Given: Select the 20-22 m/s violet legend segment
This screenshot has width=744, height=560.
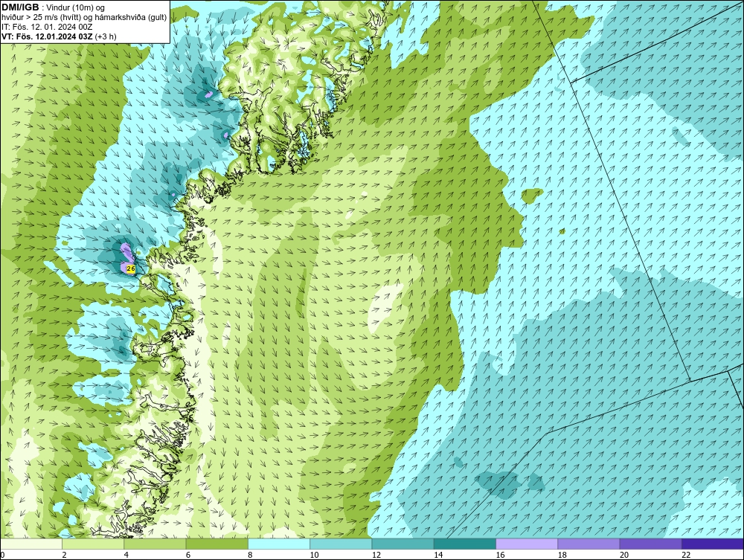Looking at the screenshot, I should point(650,544).
